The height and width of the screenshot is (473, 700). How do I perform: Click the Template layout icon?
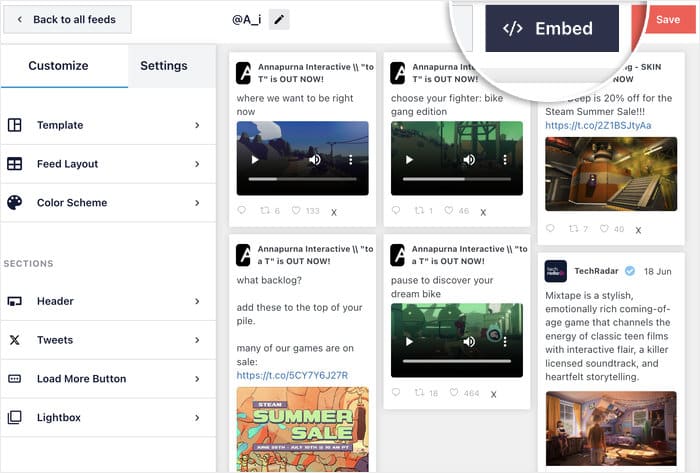(x=15, y=125)
